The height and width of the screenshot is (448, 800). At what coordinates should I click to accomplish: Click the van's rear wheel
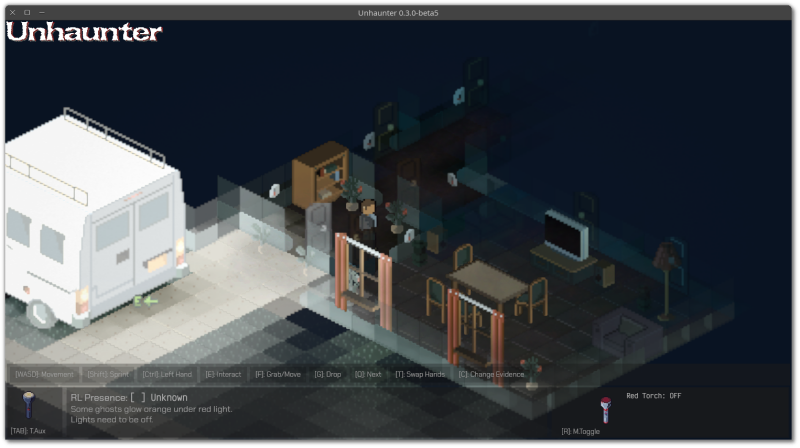click(x=40, y=314)
